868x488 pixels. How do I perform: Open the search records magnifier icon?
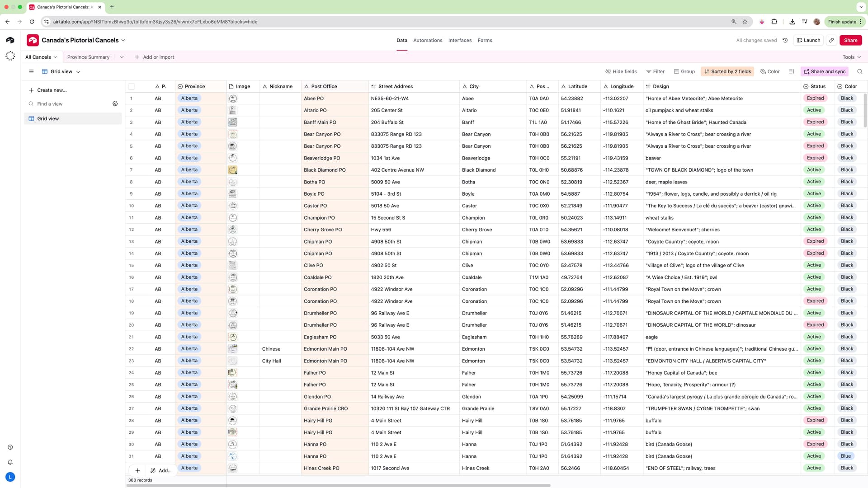pos(859,71)
